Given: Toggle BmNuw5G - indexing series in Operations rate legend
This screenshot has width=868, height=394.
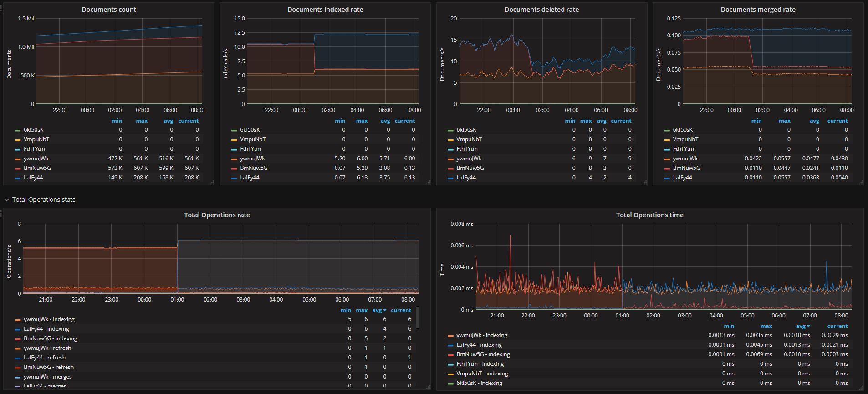Looking at the screenshot, I should (x=51, y=338).
